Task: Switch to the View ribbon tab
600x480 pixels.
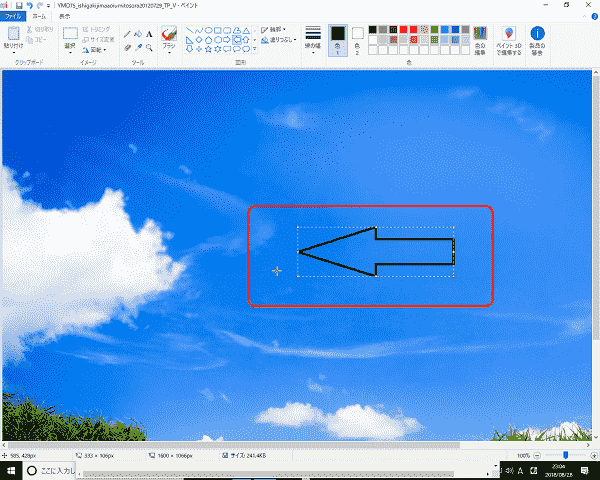Action: click(x=64, y=16)
